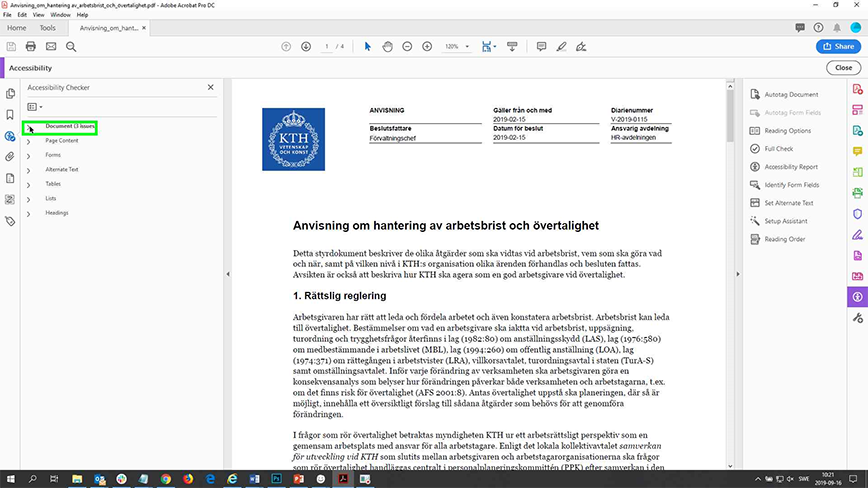Send file by email envelope icon
This screenshot has width=868, height=488.
51,46
